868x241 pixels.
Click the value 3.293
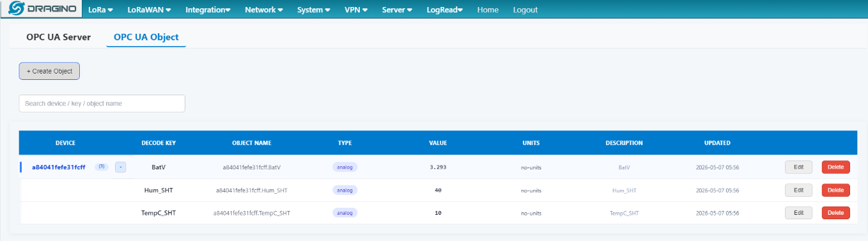pos(438,167)
